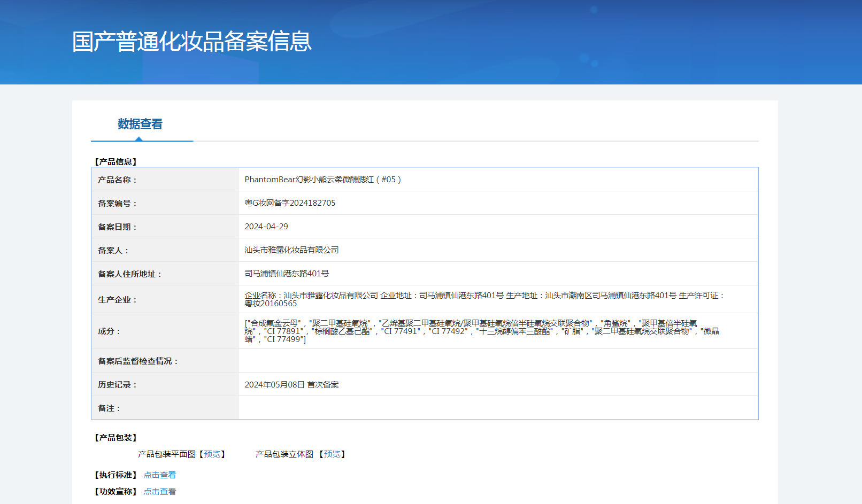Screen dimensions: 862x504
Task: Preview the 产品包装立体图 image
Action: click(332, 454)
